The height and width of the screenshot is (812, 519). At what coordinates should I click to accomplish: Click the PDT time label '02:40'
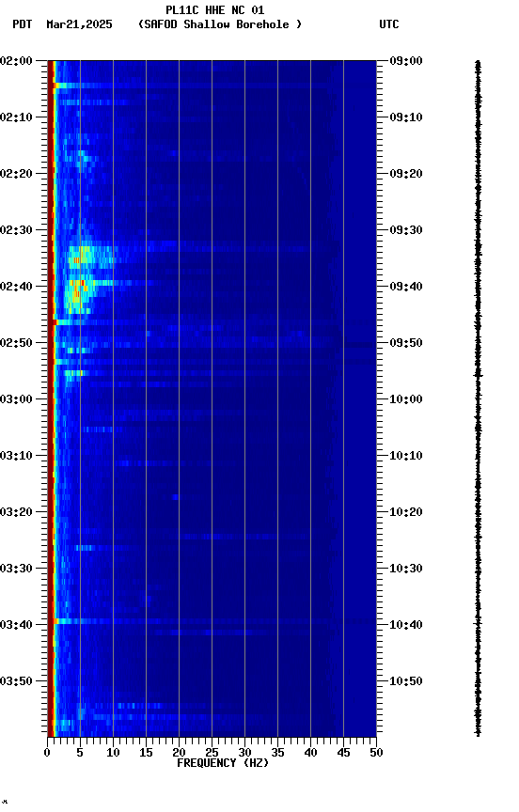point(16,287)
